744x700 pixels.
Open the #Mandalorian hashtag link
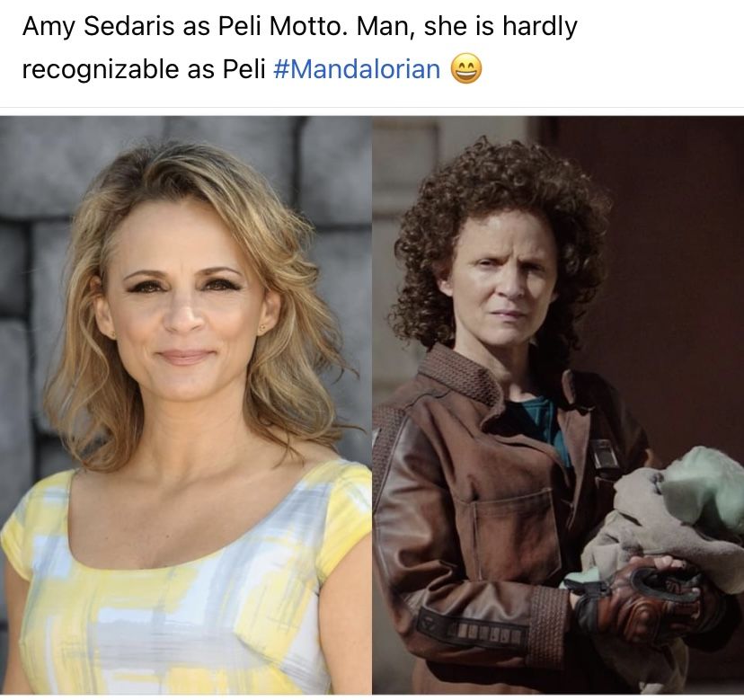click(x=357, y=69)
